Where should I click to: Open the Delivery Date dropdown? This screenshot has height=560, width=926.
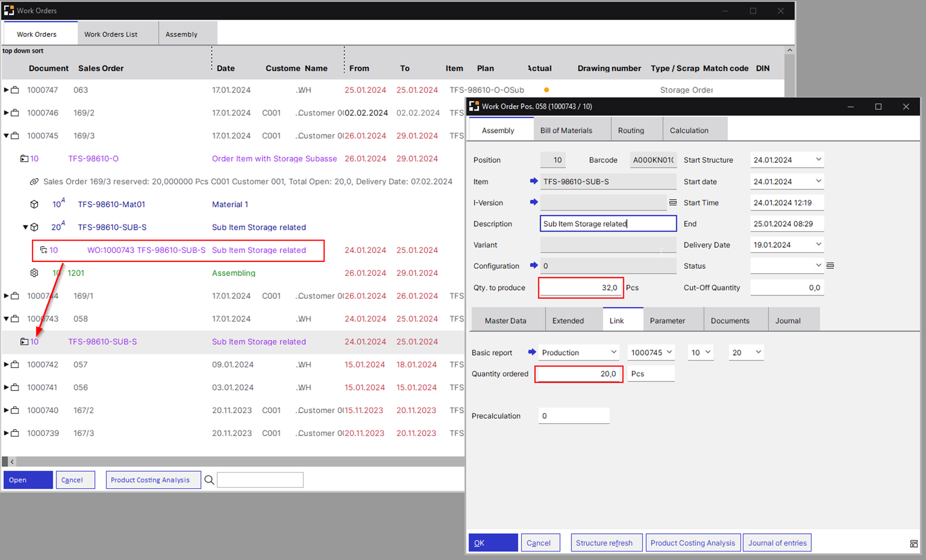pos(818,245)
